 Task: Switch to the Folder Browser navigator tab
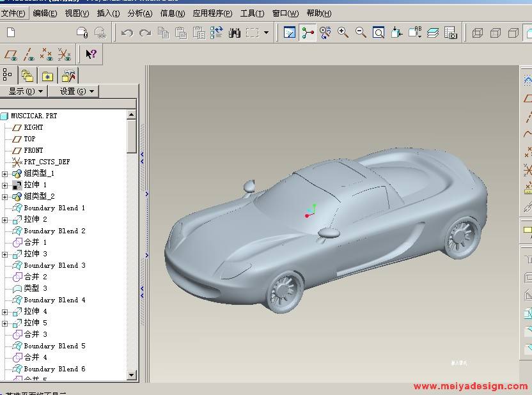click(27, 75)
